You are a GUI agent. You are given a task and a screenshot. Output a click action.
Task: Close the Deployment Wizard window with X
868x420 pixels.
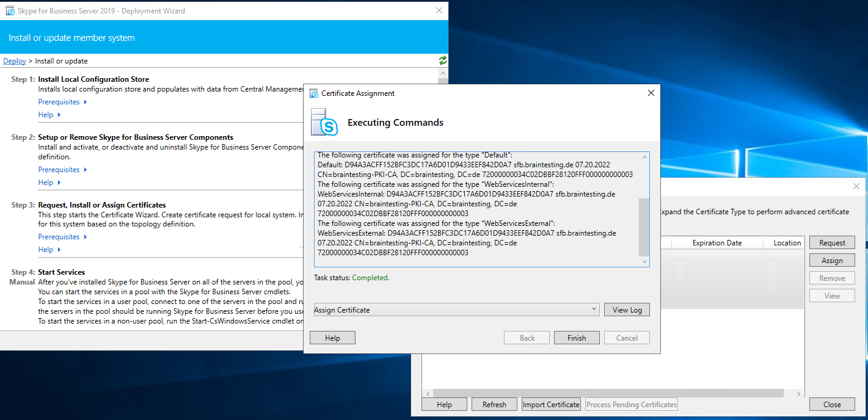(x=439, y=10)
